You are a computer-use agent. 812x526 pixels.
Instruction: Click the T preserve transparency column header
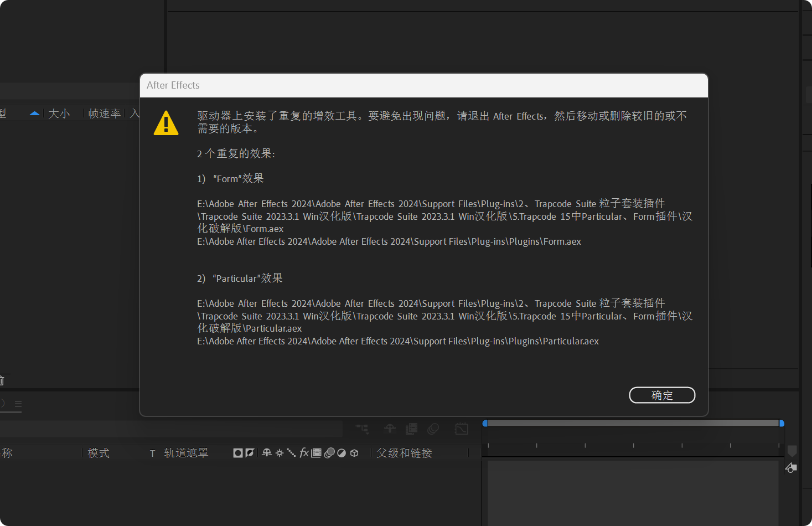152,453
